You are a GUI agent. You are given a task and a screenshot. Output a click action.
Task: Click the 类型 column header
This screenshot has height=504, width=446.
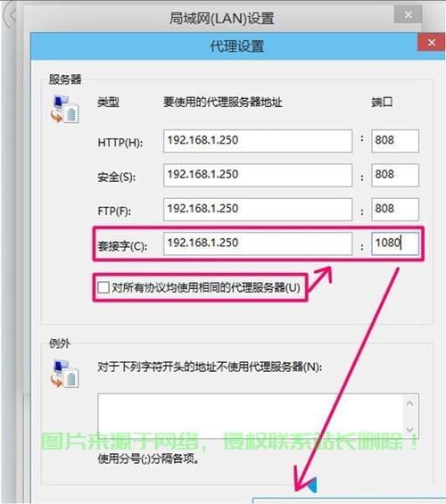[108, 103]
